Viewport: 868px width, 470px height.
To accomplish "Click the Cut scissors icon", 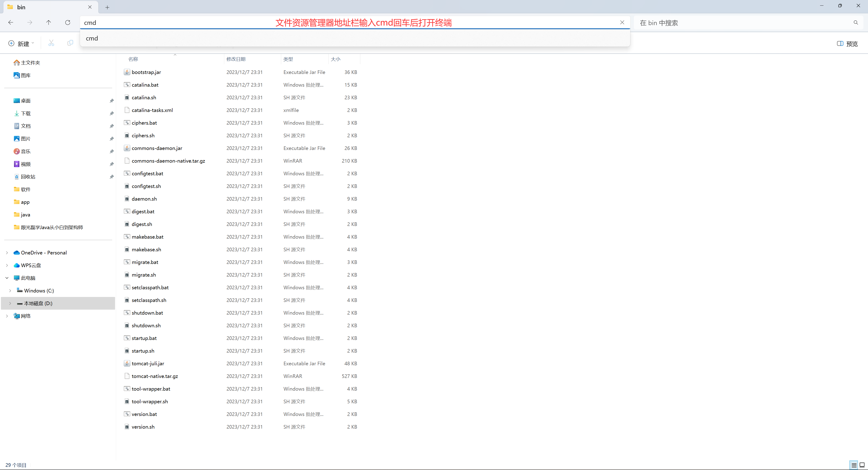I will pos(51,43).
